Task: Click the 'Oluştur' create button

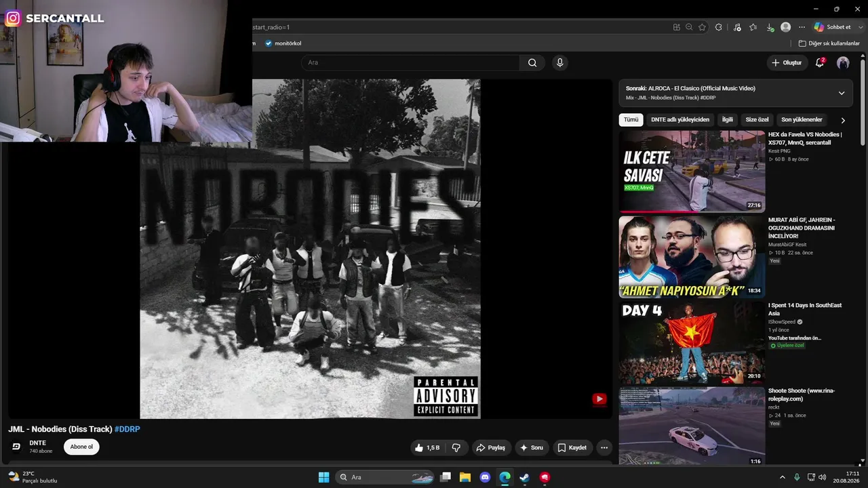Action: pos(787,62)
